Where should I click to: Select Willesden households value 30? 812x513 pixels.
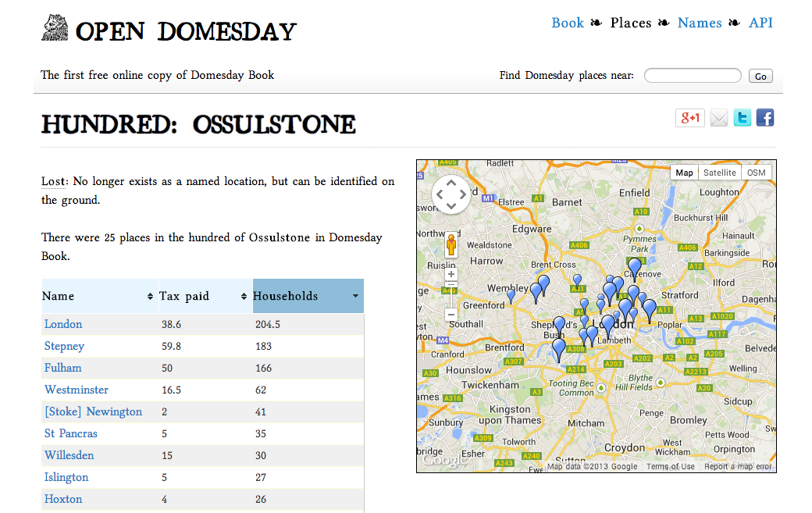(261, 455)
